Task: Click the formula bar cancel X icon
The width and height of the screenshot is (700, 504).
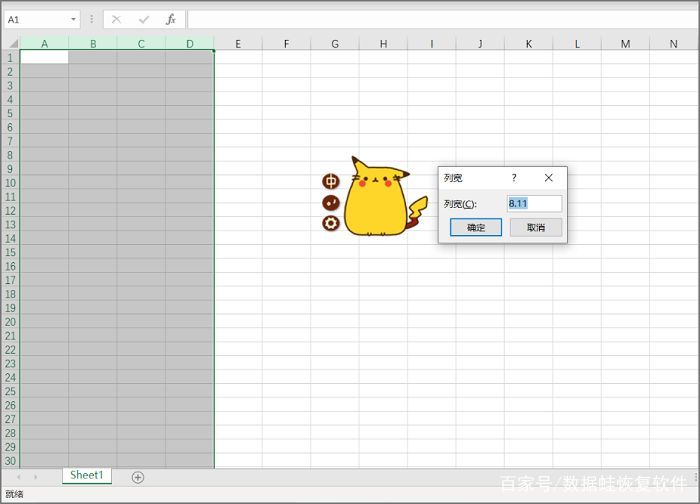Action: click(x=117, y=19)
